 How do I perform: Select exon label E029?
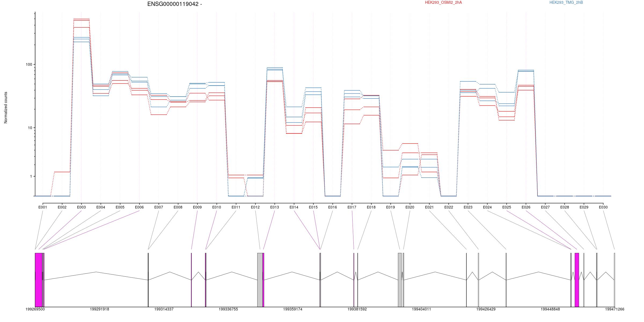[584, 207]
